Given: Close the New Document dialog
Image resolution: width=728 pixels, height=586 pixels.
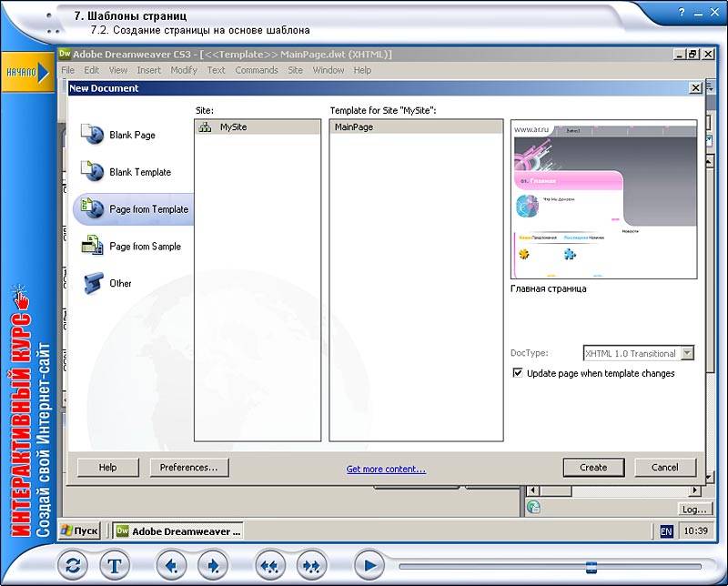Looking at the screenshot, I should [x=695, y=87].
